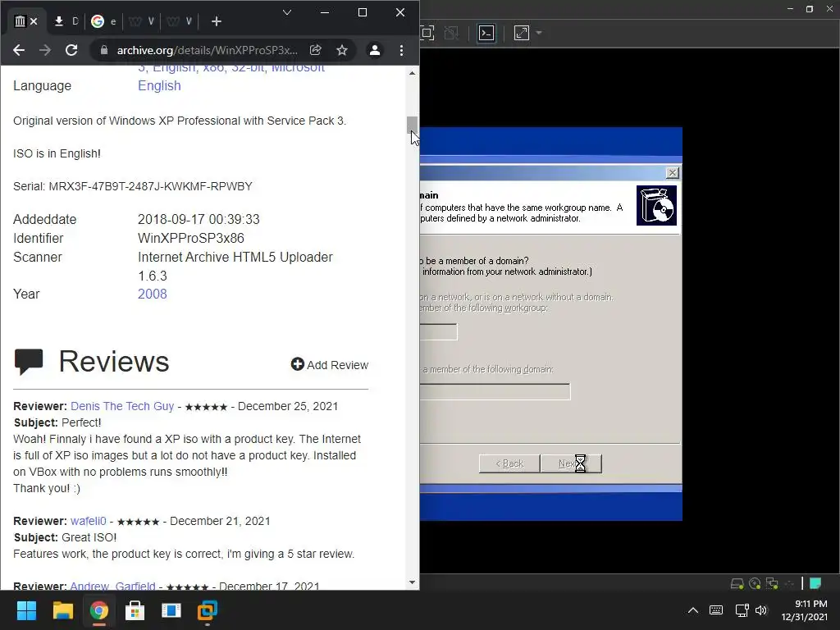Click Next in the XP setup wizard
Screen dimensions: 840x630
point(571,463)
